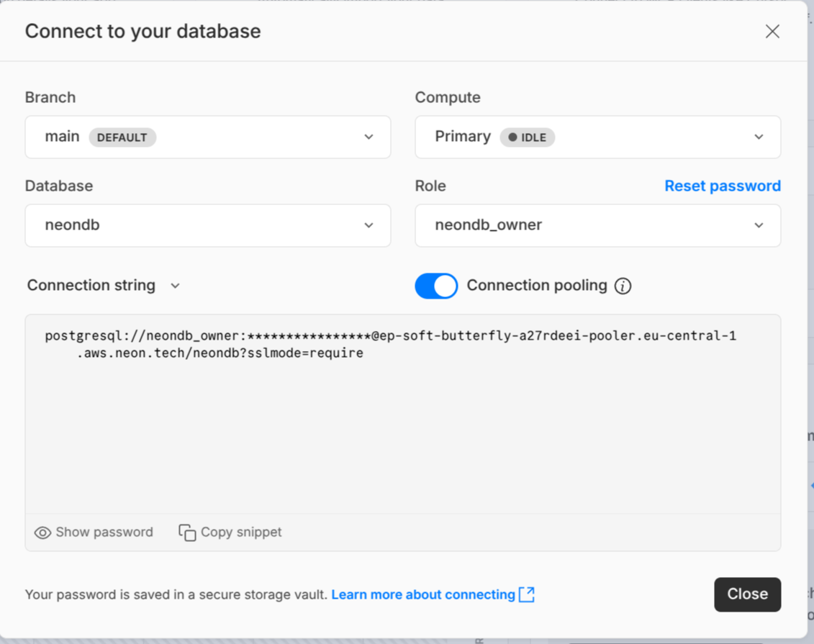Click the Reset password link

[x=722, y=186]
